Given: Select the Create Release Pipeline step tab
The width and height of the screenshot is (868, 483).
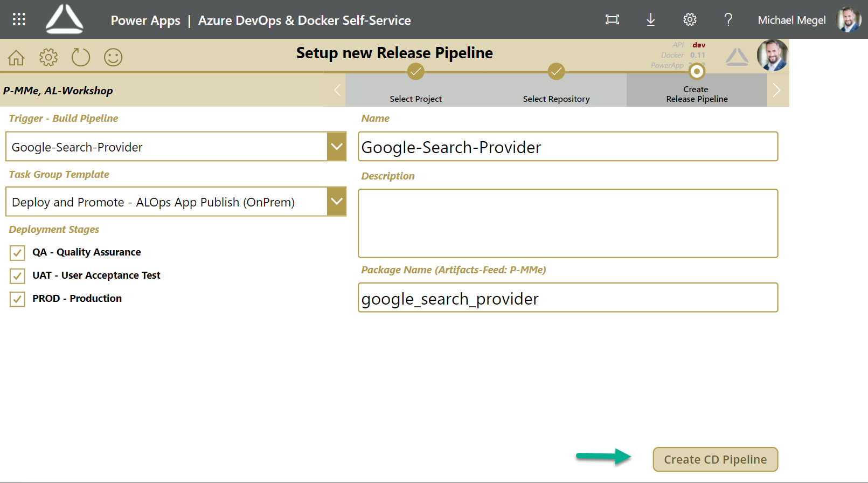Looking at the screenshot, I should 697,90.
